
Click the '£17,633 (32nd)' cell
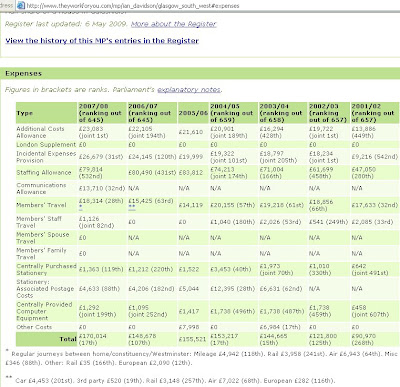375,205
